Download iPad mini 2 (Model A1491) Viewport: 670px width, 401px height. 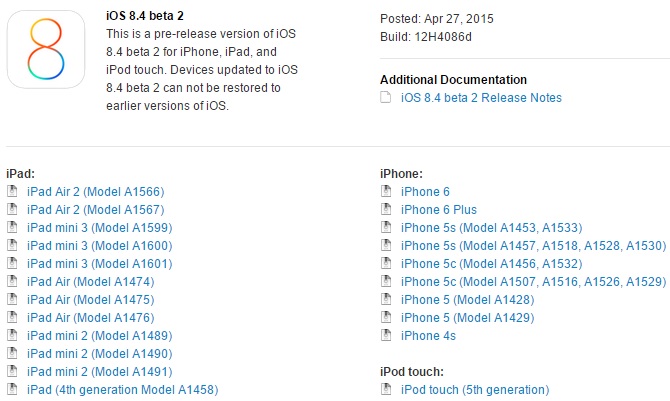pyautogui.click(x=100, y=372)
